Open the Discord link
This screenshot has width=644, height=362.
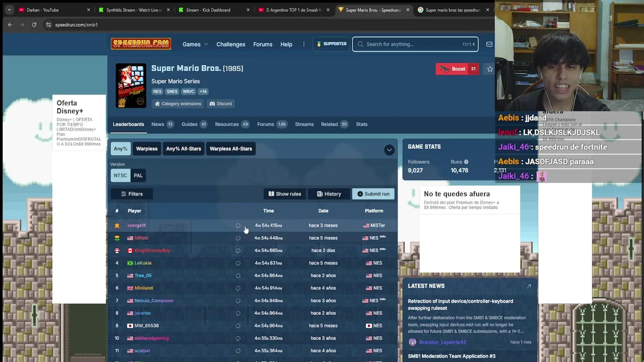[221, 104]
